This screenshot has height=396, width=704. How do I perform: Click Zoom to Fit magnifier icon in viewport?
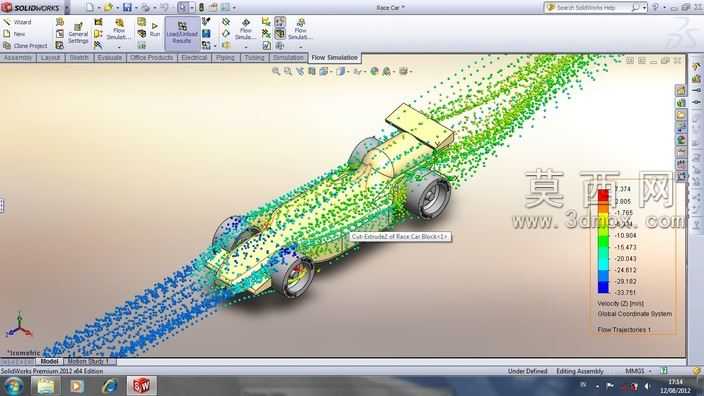click(x=276, y=71)
